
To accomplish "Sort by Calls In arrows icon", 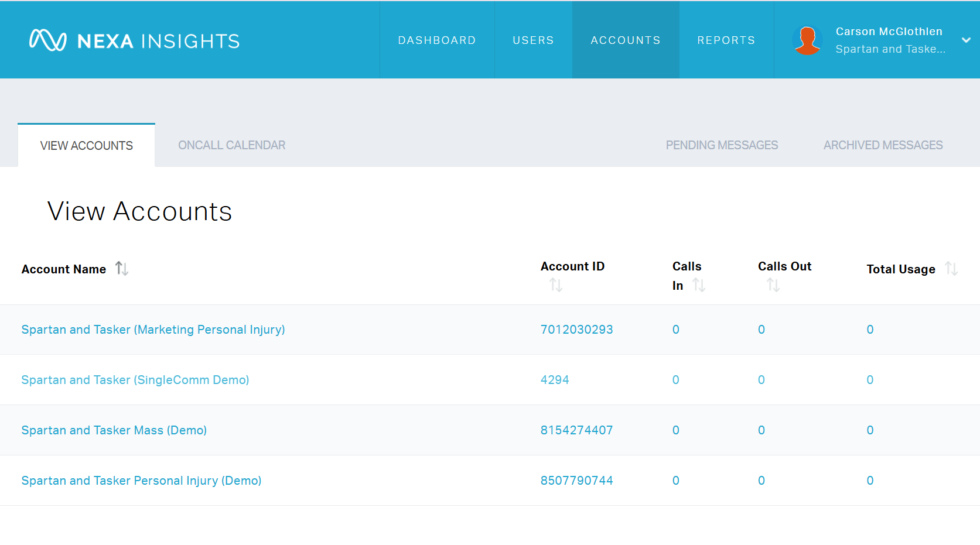I will click(699, 285).
